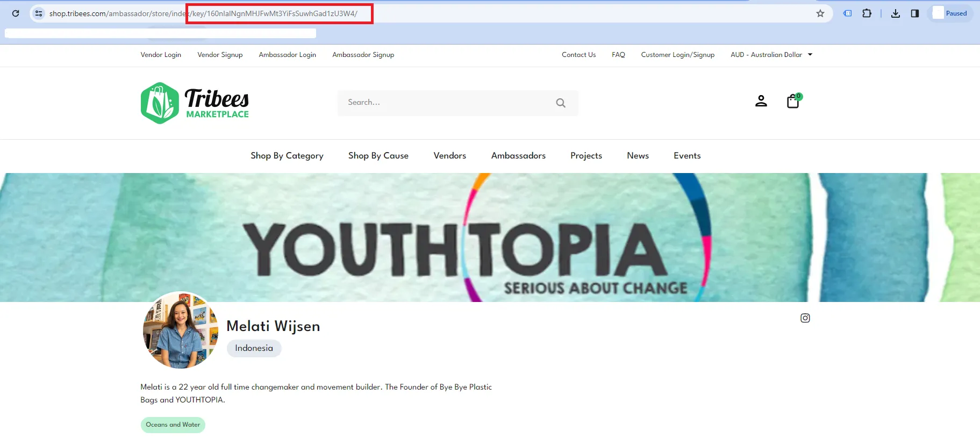The width and height of the screenshot is (980, 446).
Task: Open Shop By Cause menu
Action: tap(378, 156)
